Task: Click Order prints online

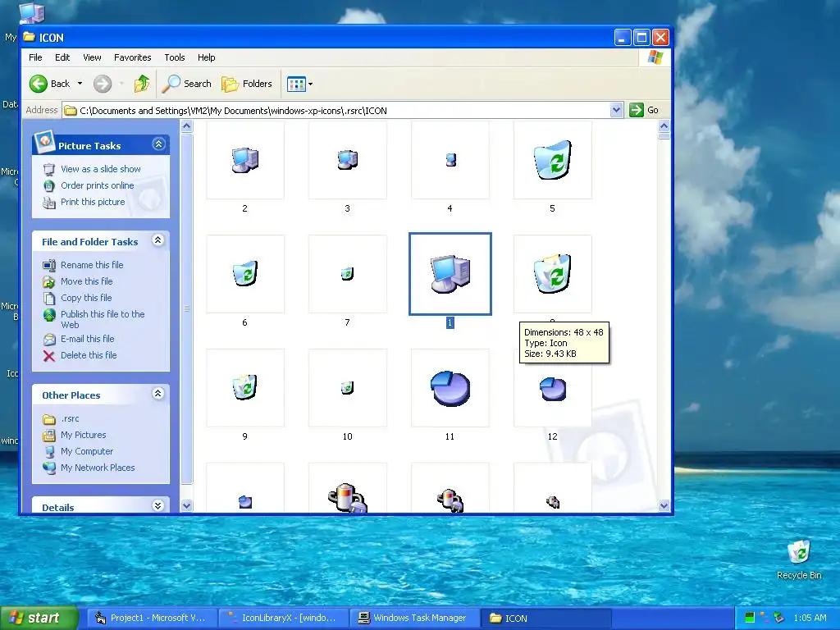Action: click(x=97, y=185)
